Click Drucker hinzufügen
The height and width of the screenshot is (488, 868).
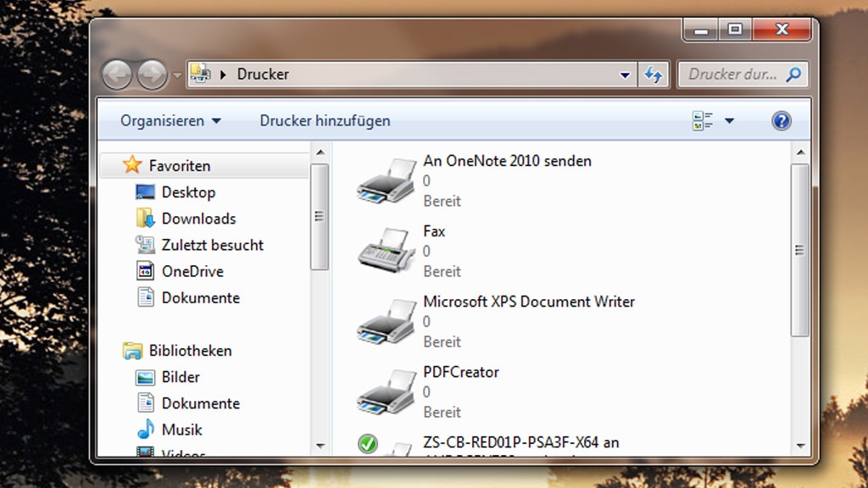pyautogui.click(x=325, y=120)
